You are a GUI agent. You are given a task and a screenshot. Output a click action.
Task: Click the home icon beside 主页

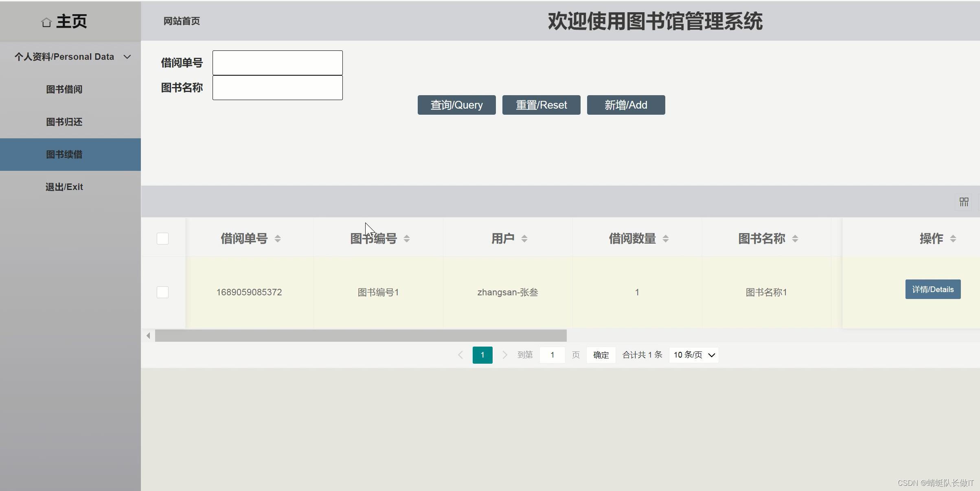coord(46,22)
